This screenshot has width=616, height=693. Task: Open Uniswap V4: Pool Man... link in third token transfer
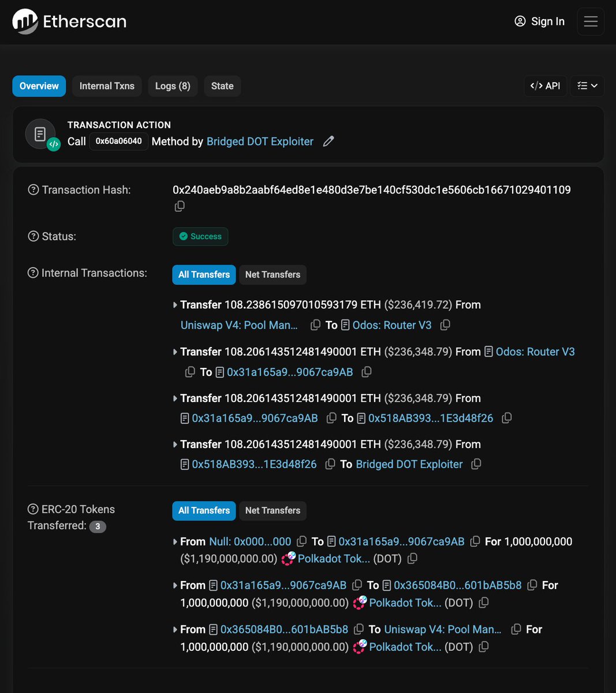pyautogui.click(x=443, y=629)
